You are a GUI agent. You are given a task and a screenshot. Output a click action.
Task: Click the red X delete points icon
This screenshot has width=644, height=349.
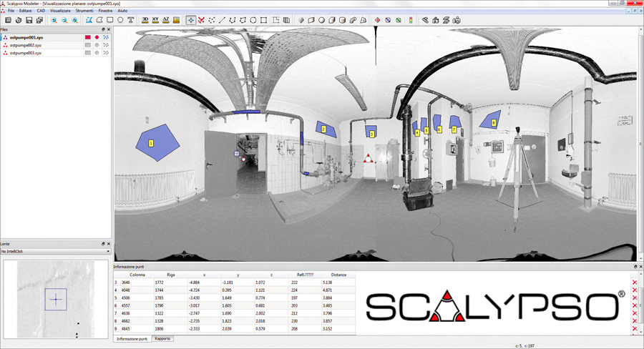(x=201, y=20)
